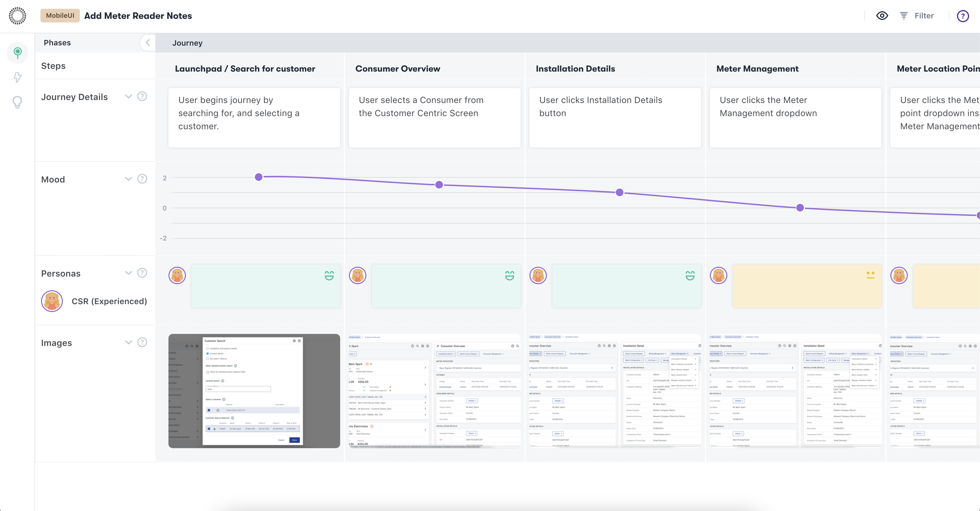Click the Mood section help icon
Image resolution: width=980 pixels, height=511 pixels.
click(142, 178)
